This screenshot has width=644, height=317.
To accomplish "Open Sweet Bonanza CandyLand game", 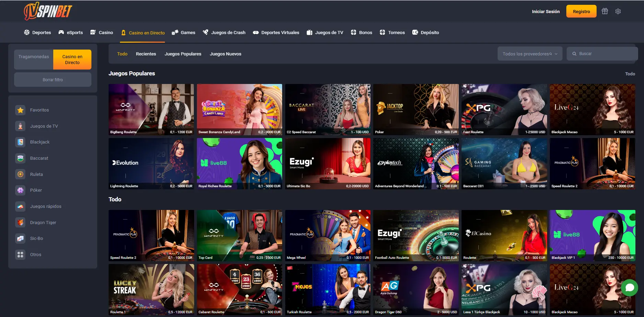I will (x=240, y=109).
